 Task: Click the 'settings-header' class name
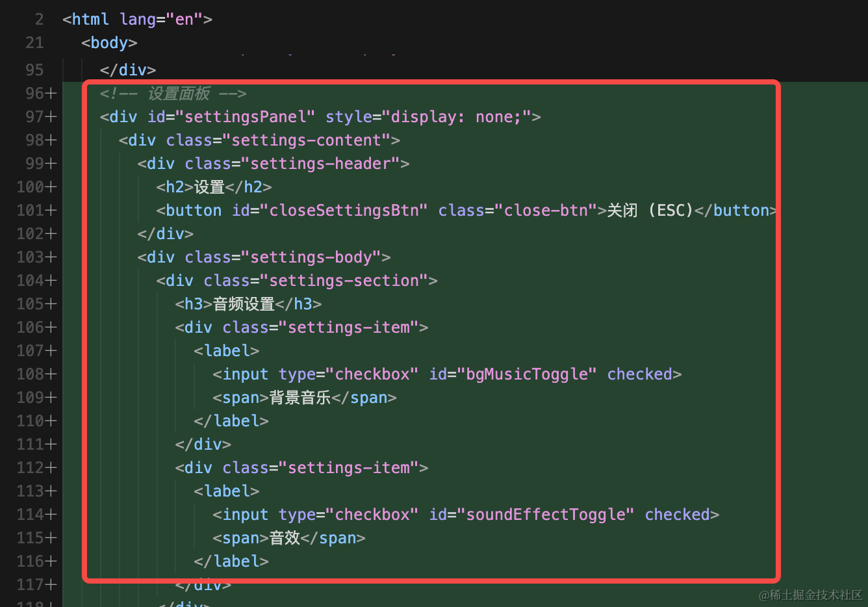tap(320, 164)
